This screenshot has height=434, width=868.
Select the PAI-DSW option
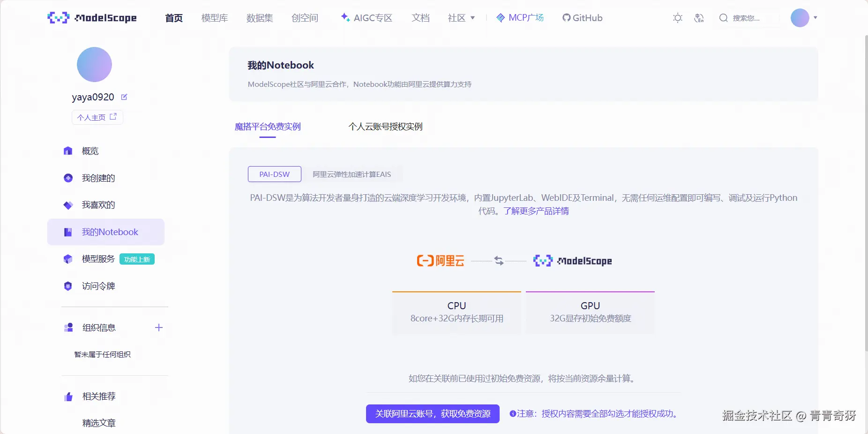click(x=275, y=174)
